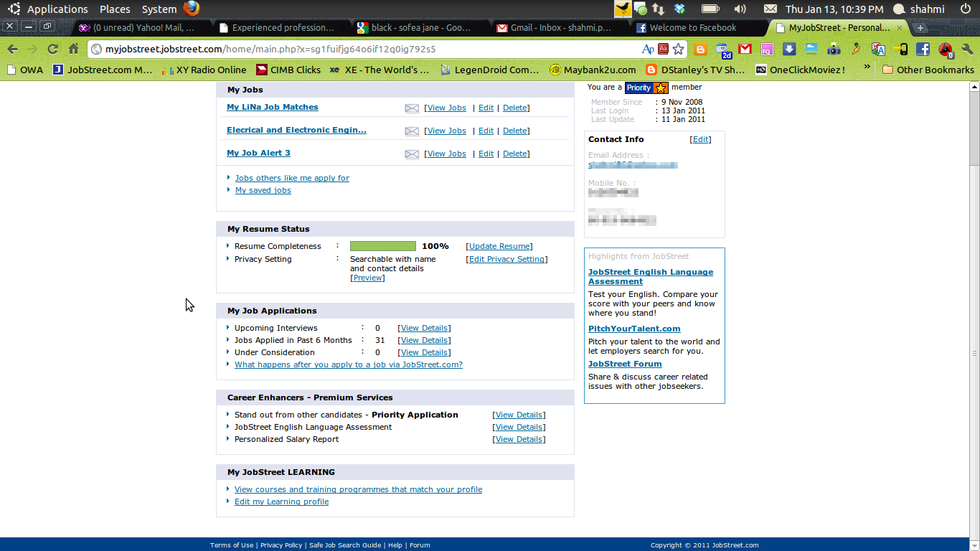Click the resume Preview link
The height and width of the screenshot is (551, 980).
367,278
